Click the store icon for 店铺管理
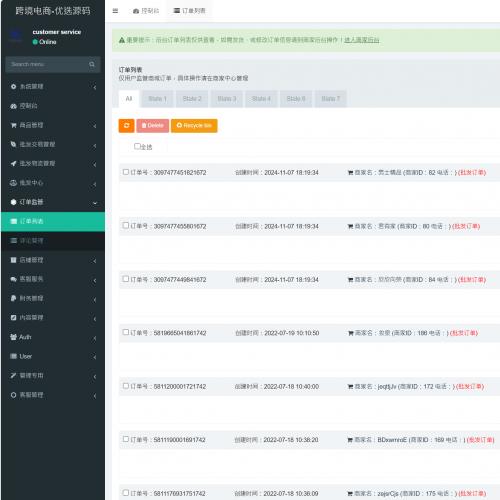 pos(13,260)
